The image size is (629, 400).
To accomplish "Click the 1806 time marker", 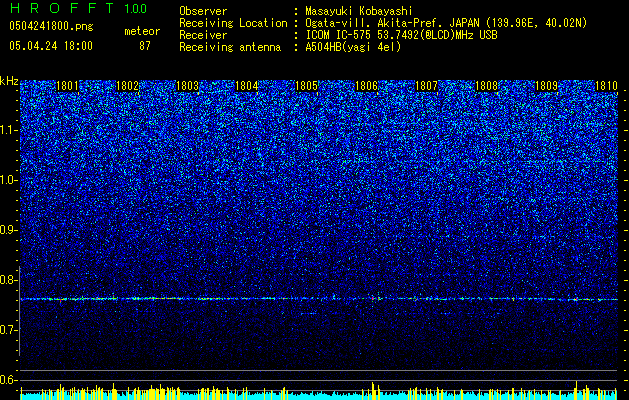I will pyautogui.click(x=367, y=86).
